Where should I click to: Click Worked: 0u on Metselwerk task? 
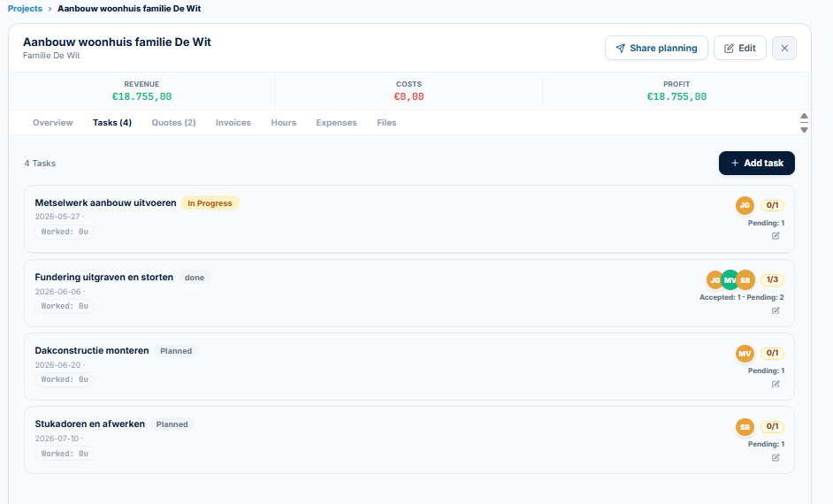(65, 232)
